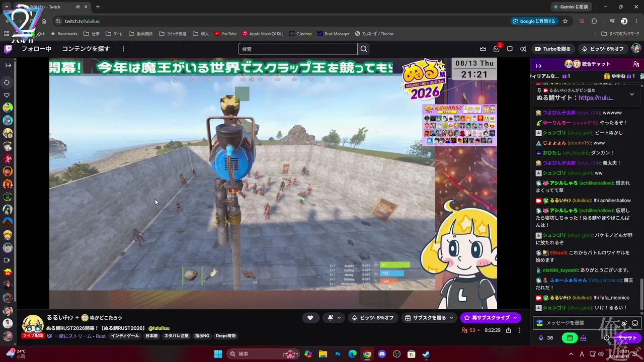Select the Drops有効 tag
644x362 pixels.
(x=225, y=336)
